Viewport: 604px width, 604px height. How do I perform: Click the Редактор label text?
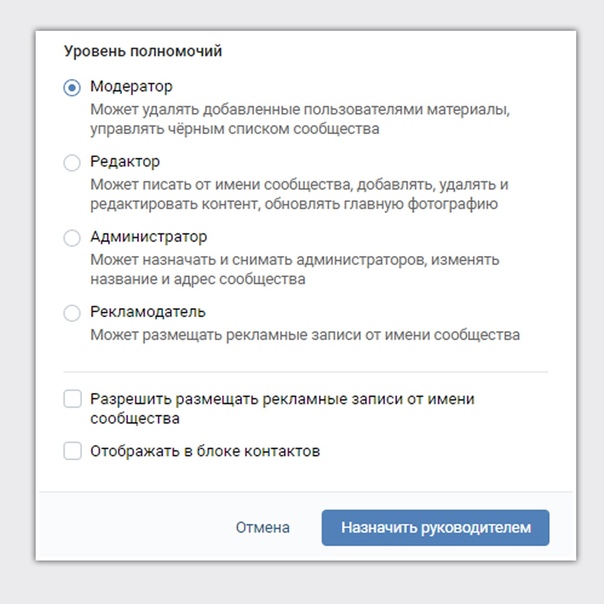[x=125, y=162]
